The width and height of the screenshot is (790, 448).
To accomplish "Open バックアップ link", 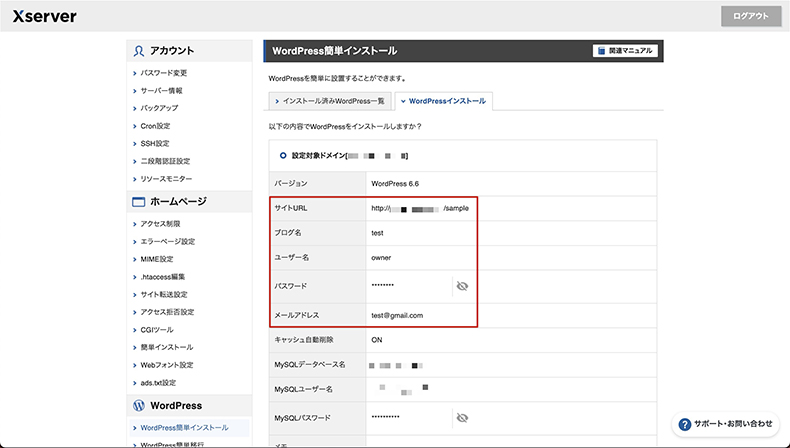I will [x=159, y=108].
